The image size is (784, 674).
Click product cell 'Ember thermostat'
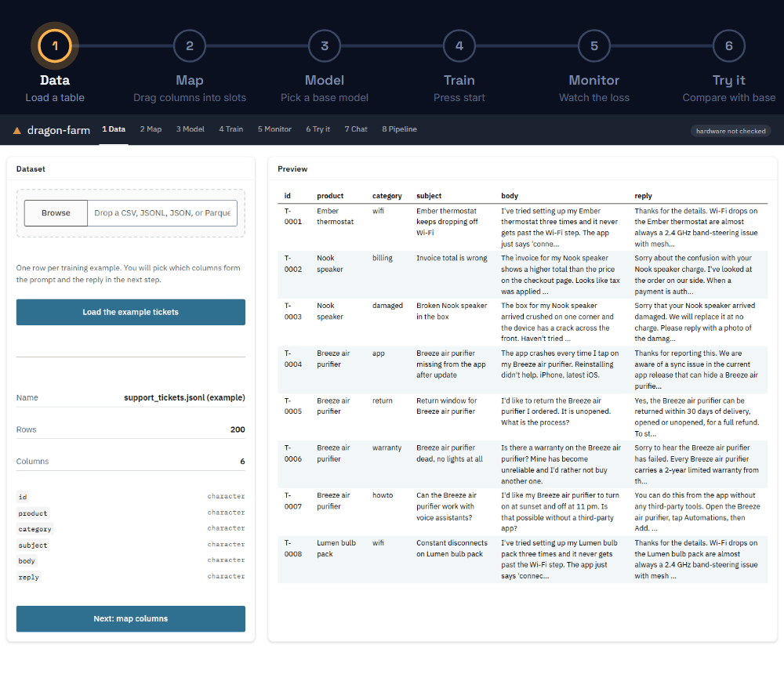coord(335,216)
